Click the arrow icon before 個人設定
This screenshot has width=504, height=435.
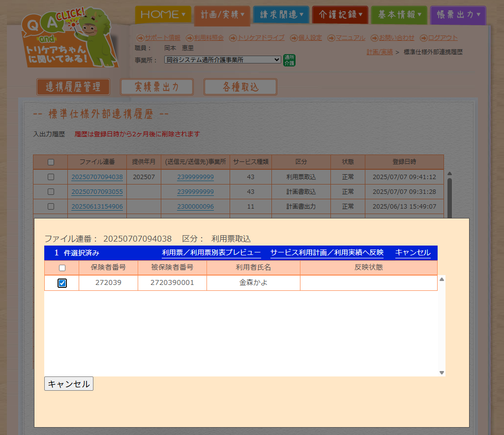pyautogui.click(x=294, y=38)
